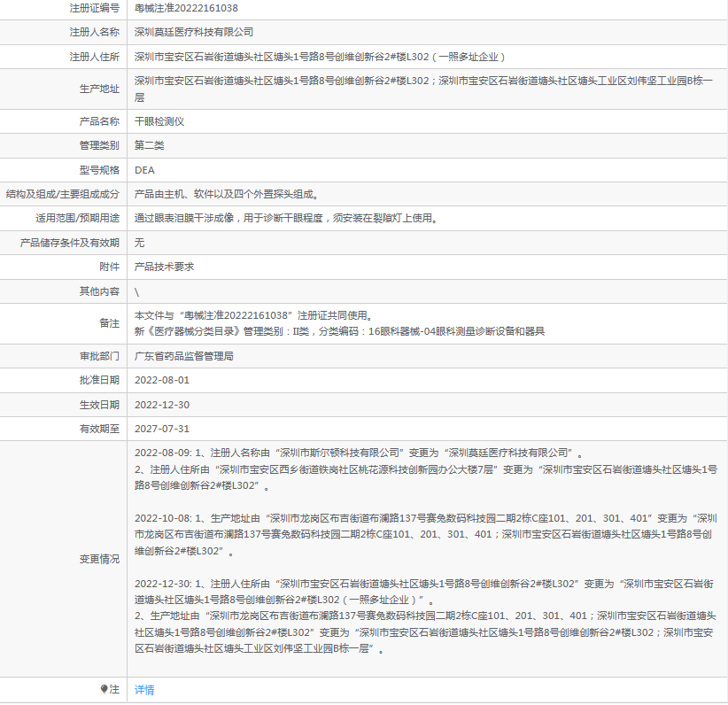
Task: Click the 结构及组成/主要组成成分 label
Action: pos(63,194)
